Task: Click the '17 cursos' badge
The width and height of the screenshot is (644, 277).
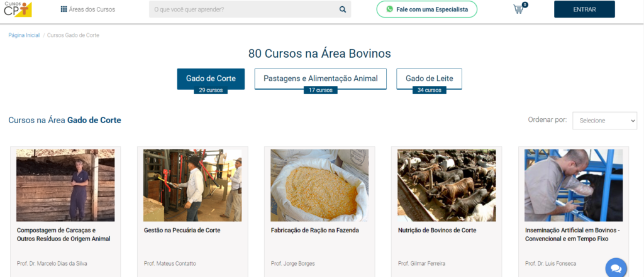Action: (x=320, y=90)
